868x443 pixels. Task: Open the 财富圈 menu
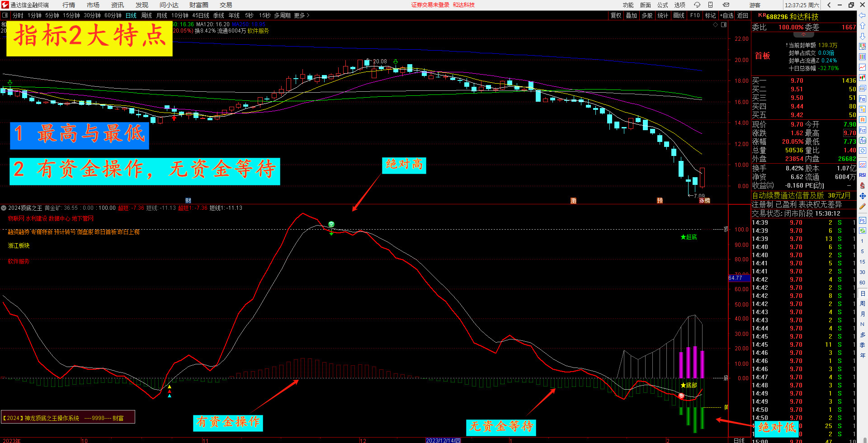click(x=199, y=5)
